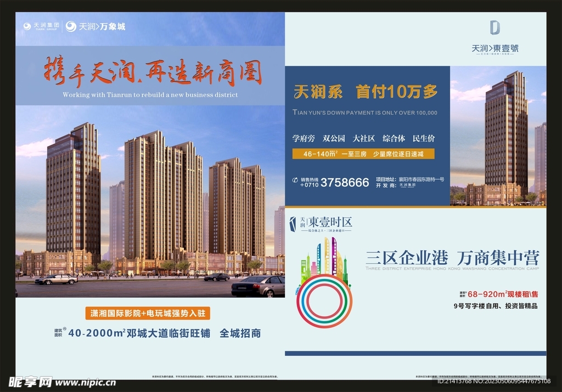Click the 开发商 天润集团 developer line

(396, 186)
